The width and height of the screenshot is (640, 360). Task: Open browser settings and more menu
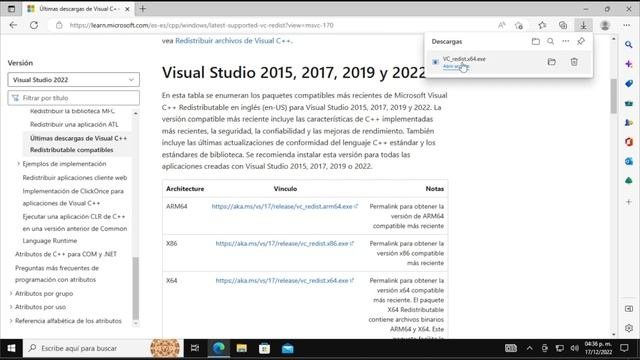627,25
